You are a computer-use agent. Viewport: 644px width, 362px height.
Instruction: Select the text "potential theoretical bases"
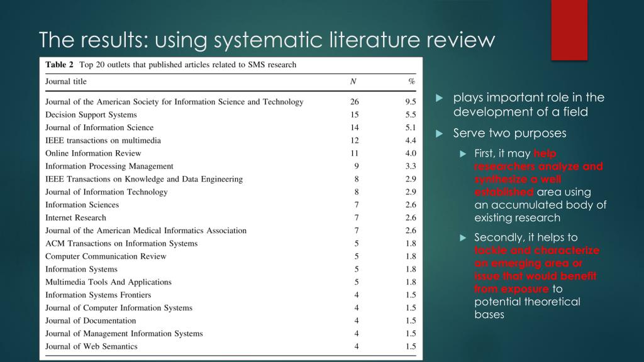[528, 308]
